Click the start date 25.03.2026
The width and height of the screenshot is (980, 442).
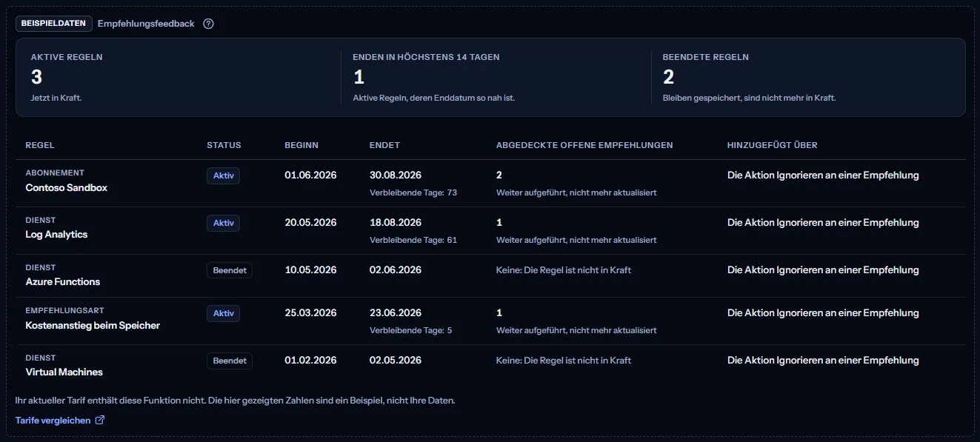click(311, 313)
